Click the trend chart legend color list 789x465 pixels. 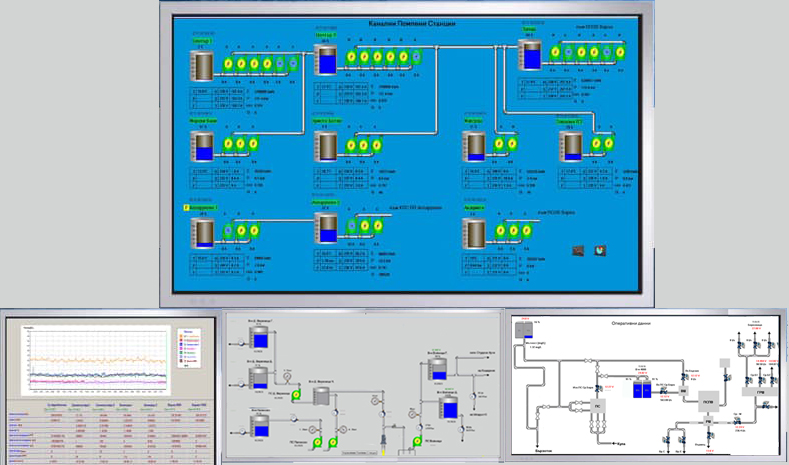[x=189, y=347]
